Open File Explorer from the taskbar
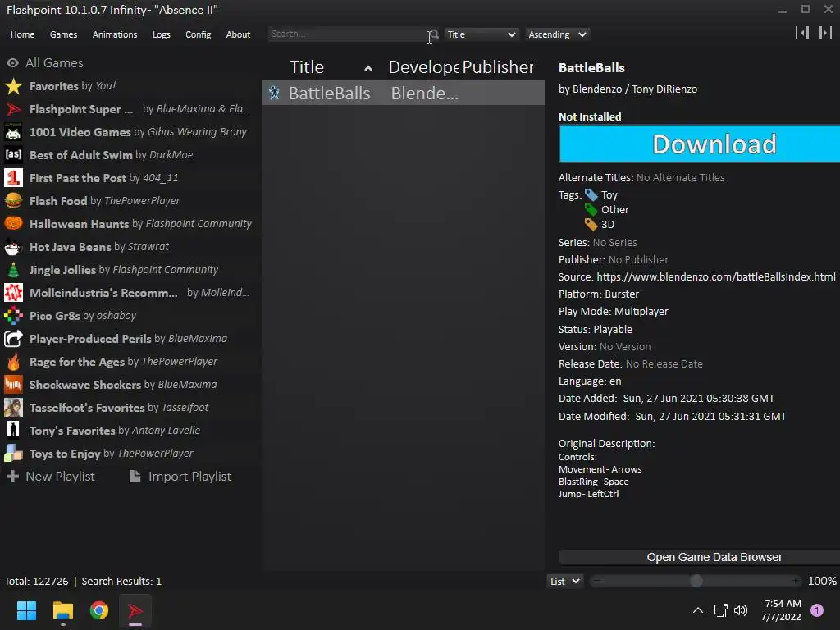Viewport: 840px width, 630px height. (x=62, y=610)
